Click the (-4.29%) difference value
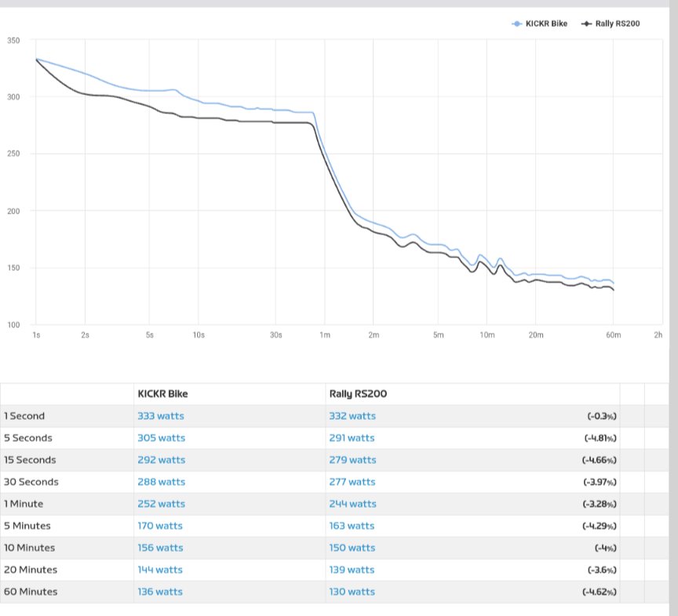The image size is (678, 616). (x=600, y=526)
